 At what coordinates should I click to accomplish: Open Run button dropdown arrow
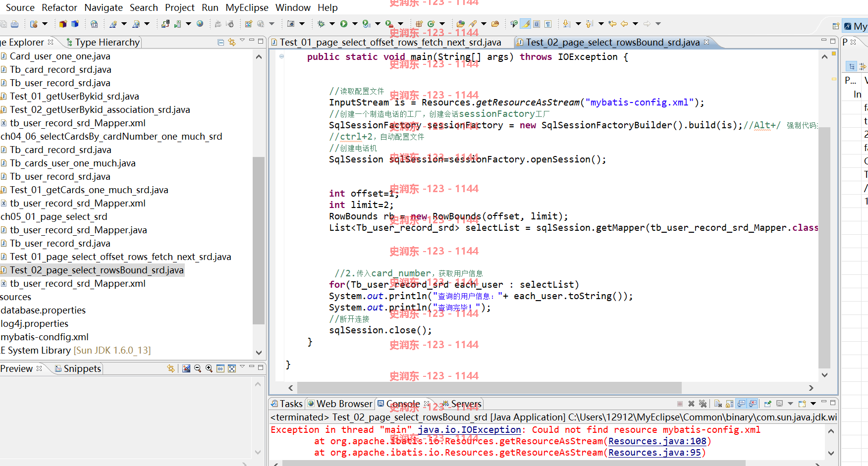pyautogui.click(x=355, y=24)
